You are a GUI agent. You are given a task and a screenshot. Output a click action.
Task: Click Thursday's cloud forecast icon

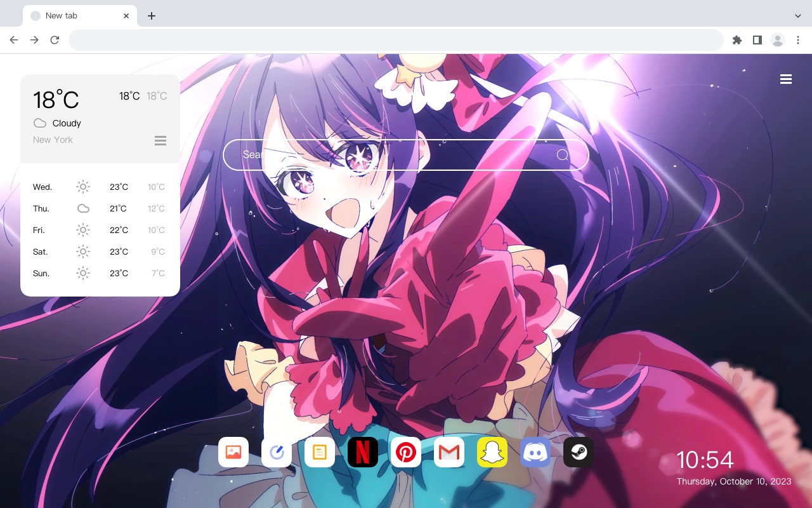[x=83, y=208]
